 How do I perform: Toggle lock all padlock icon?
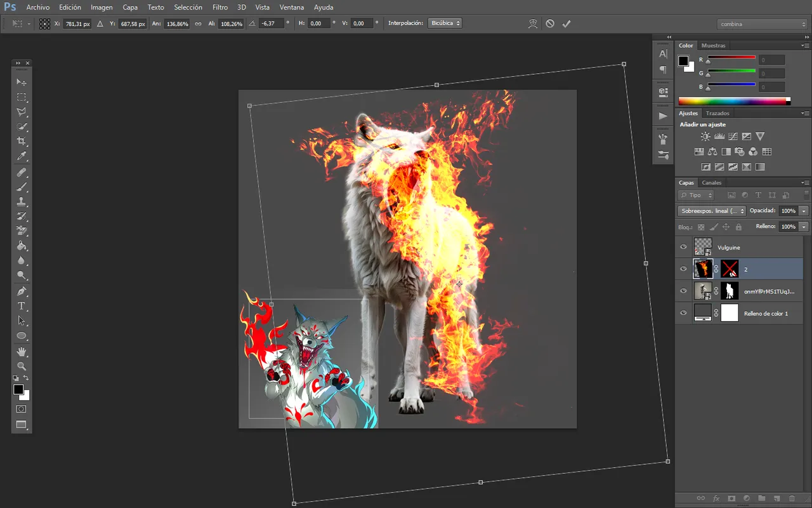pos(738,227)
